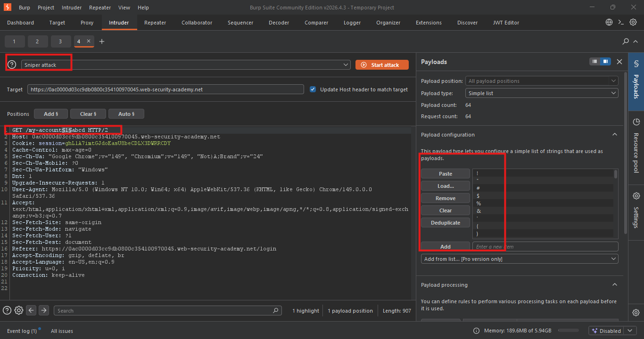Switch Payloads panel to right layout
Image resolution: width=644 pixels, height=339 pixels.
click(605, 62)
